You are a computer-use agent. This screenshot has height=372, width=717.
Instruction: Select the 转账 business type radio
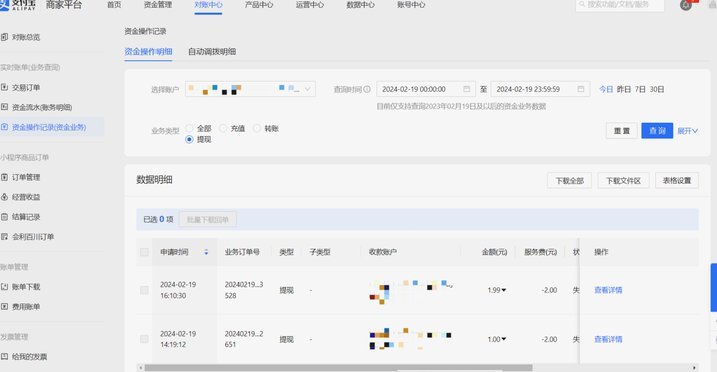pyautogui.click(x=257, y=128)
